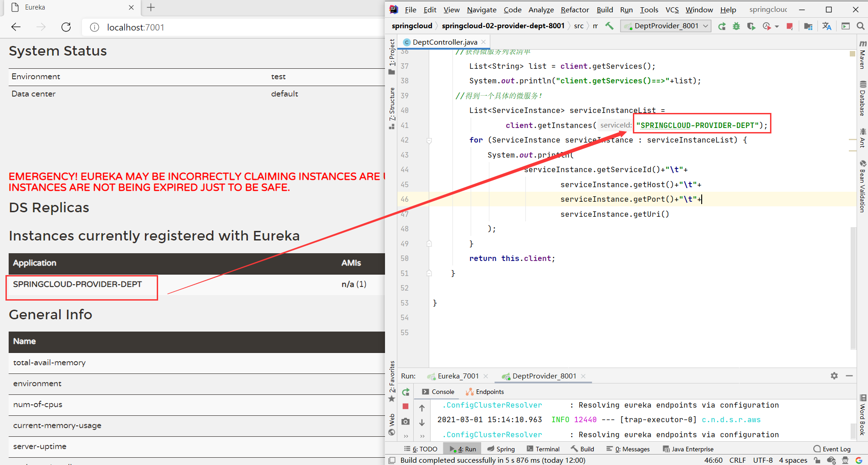Screen dimensions: 868x465
Task: Open the Database side panel
Action: [x=863, y=98]
